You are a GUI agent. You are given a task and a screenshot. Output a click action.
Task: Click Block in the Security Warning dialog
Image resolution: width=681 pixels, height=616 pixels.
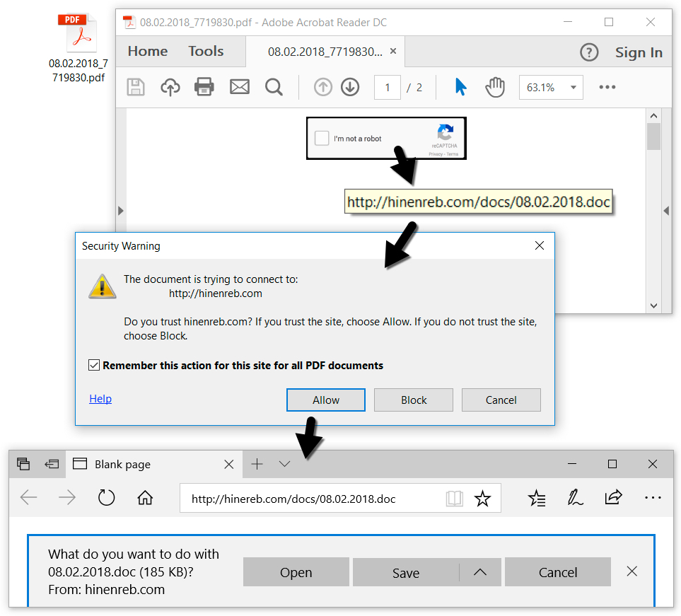click(x=414, y=400)
